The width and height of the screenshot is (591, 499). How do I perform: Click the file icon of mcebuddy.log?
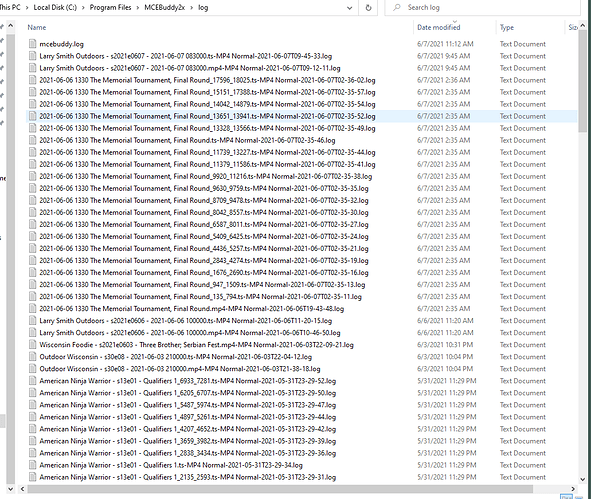click(33, 44)
